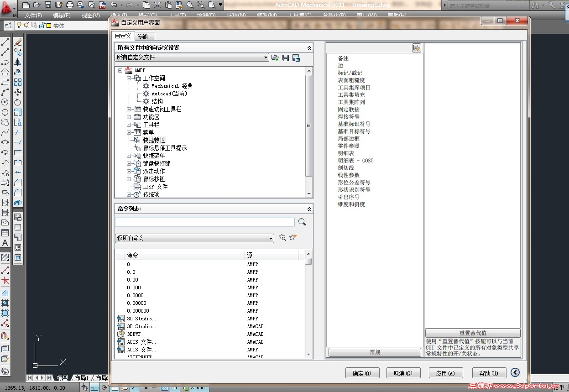The image size is (569, 392).
Task: Click the yellow layer color swatch
Action: pyautogui.click(x=48, y=26)
